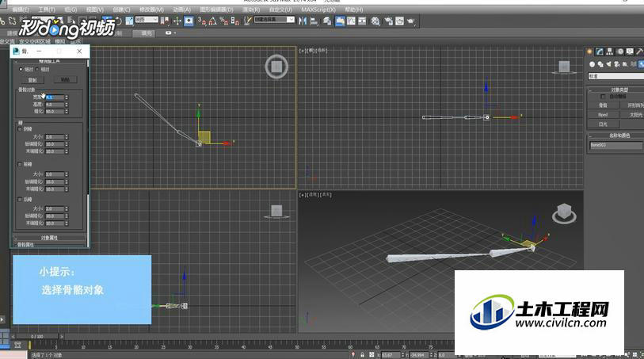644x359 pixels.
Task: Enable the 后鳍 checkbox
Action: (20, 200)
